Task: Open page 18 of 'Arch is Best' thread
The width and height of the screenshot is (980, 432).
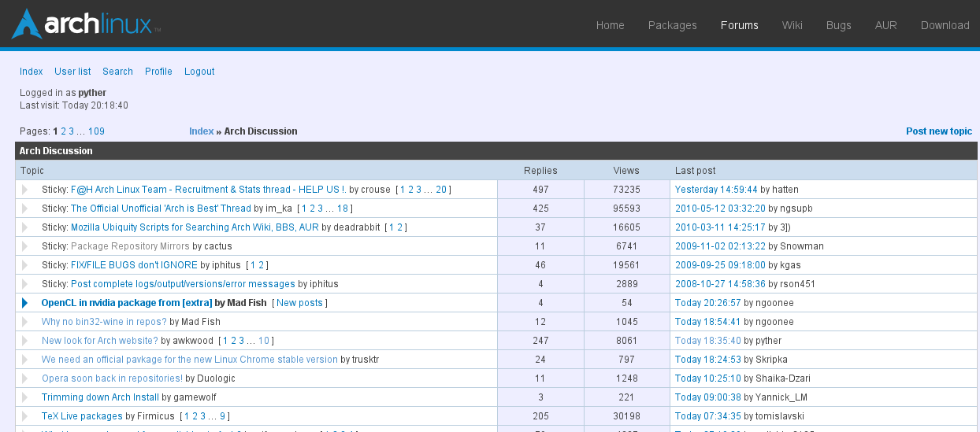Action: click(x=343, y=209)
